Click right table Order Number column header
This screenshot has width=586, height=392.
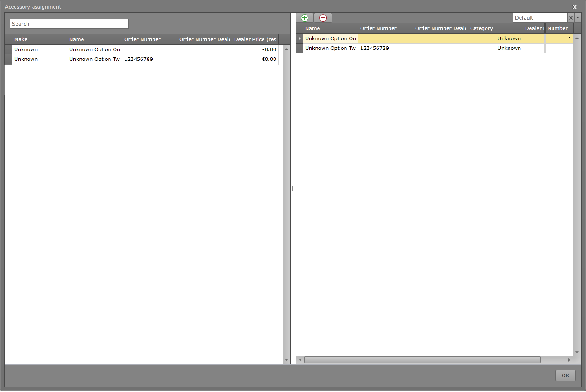tap(385, 28)
